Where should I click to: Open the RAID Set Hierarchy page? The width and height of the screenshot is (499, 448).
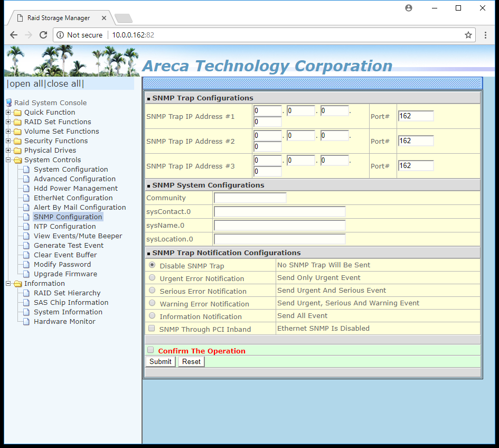coord(67,293)
